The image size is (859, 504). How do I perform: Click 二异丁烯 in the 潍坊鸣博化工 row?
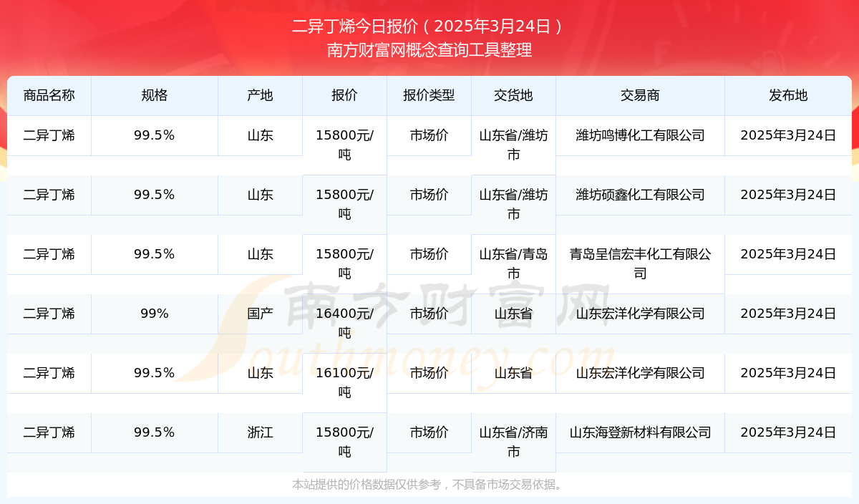[49, 135]
